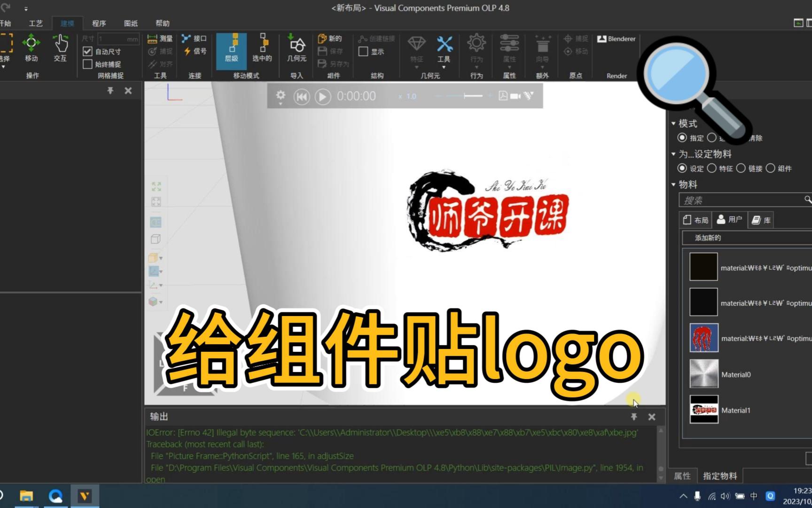The height and width of the screenshot is (508, 812).
Task: Open the blue browser icon on taskbar
Action: click(x=55, y=496)
